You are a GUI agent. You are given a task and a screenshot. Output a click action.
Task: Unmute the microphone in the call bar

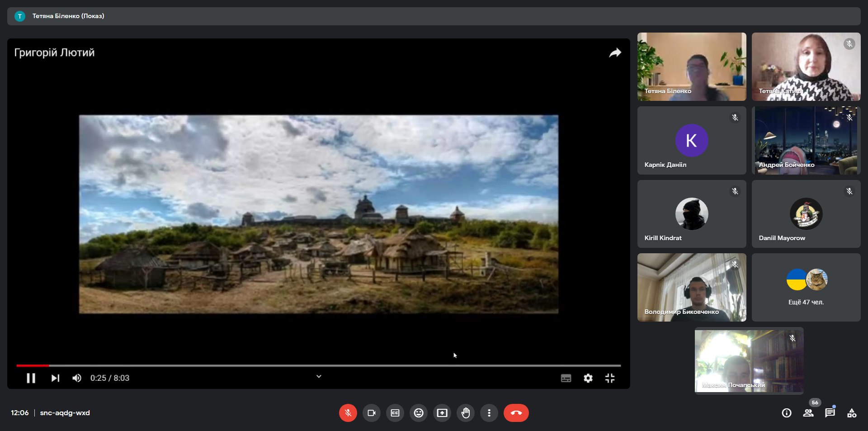pos(348,413)
